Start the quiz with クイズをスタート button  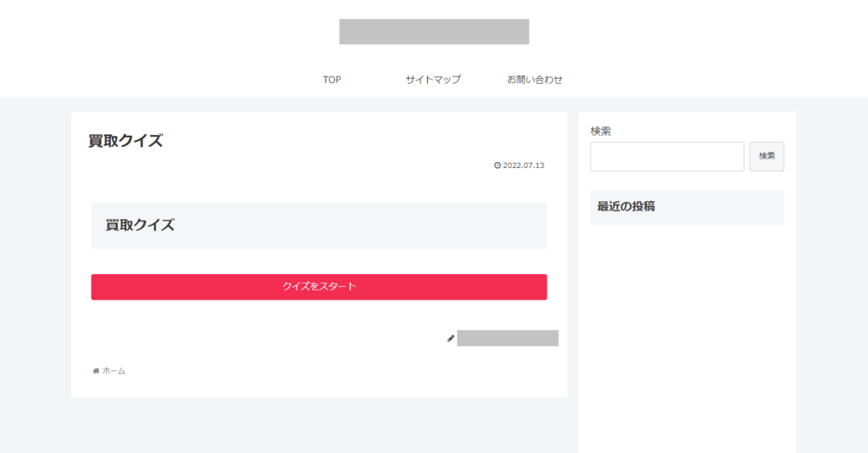tap(319, 287)
